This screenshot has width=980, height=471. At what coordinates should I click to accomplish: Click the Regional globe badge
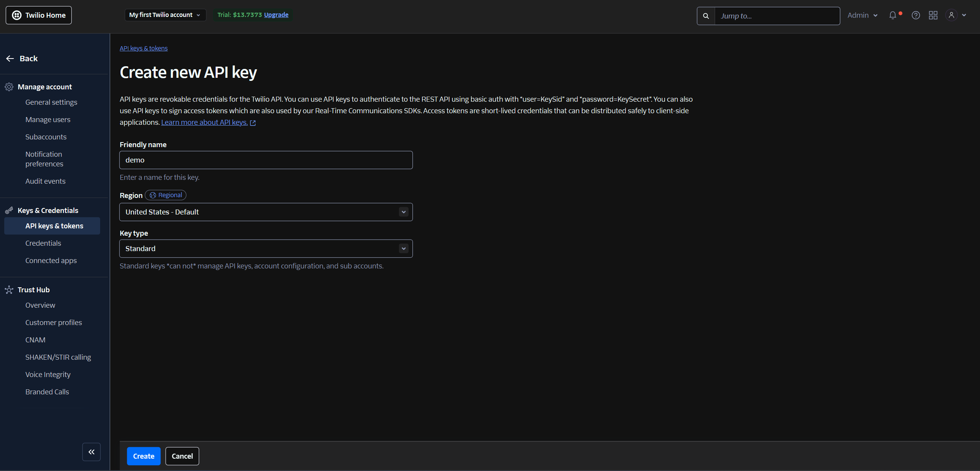[x=166, y=195]
